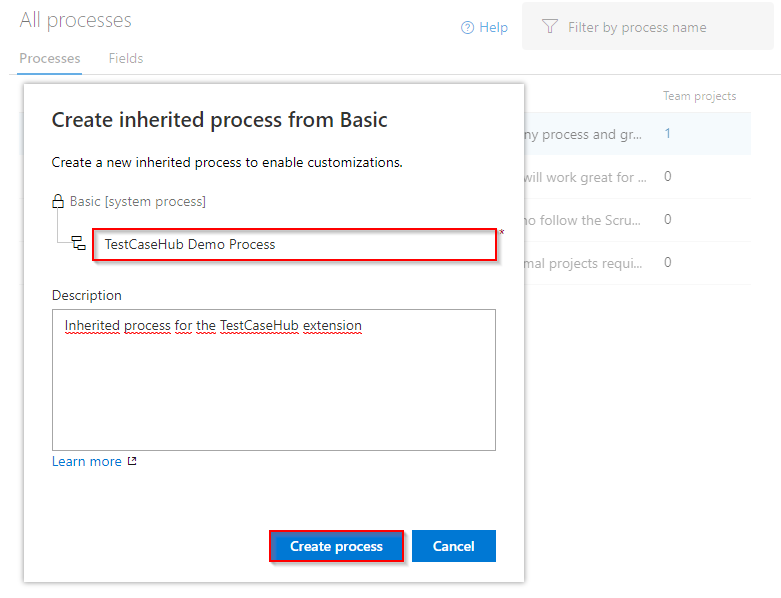
Task: Click the inherited process hierarchy icon
Action: pos(78,244)
